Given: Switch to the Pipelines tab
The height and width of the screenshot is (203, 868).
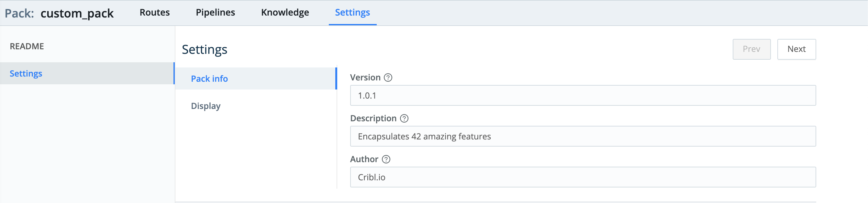Looking at the screenshot, I should [x=215, y=12].
